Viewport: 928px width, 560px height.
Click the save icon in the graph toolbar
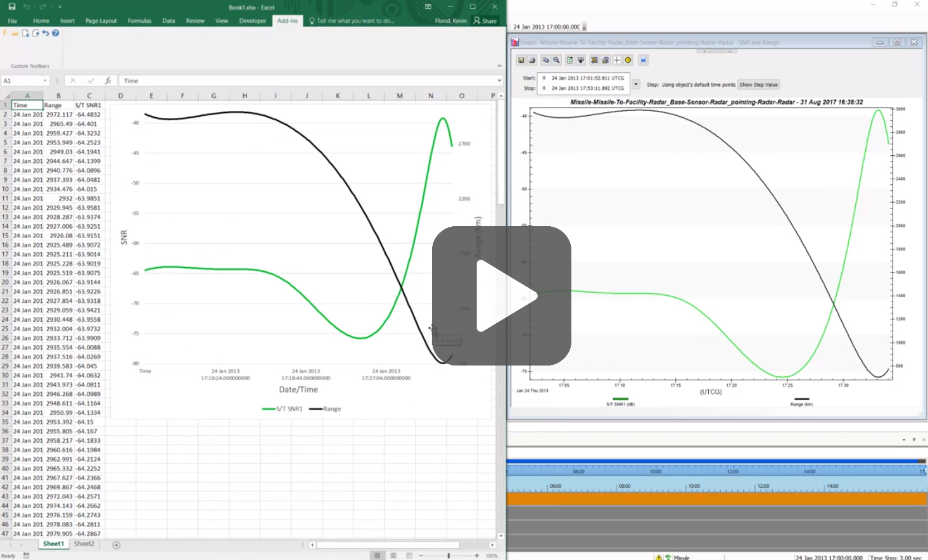(521, 60)
